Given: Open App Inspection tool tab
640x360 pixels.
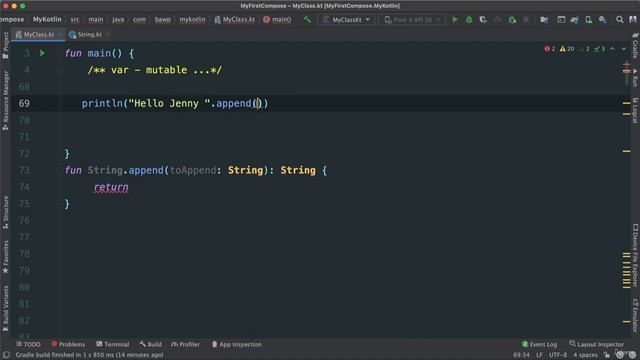Looking at the screenshot, I should coord(236,344).
